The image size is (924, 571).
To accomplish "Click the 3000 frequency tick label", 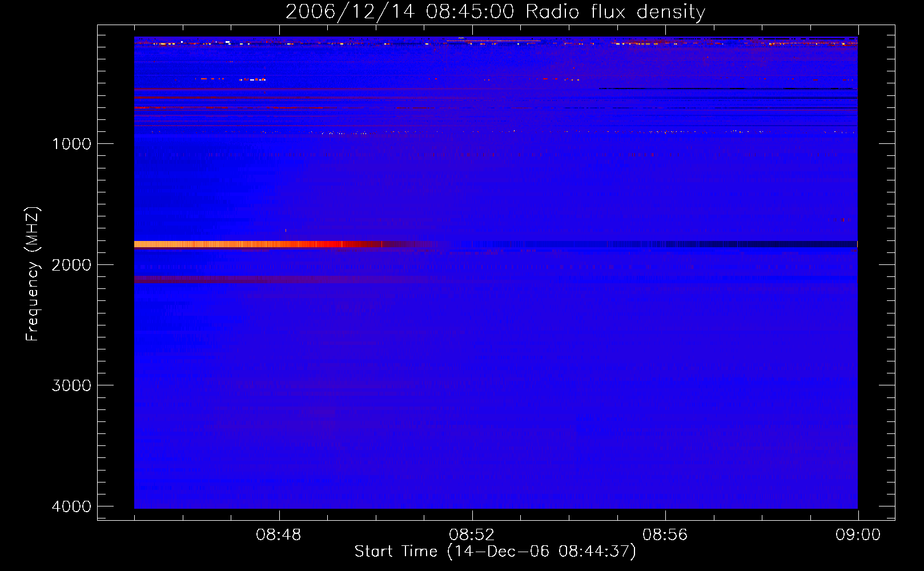I will point(71,385).
